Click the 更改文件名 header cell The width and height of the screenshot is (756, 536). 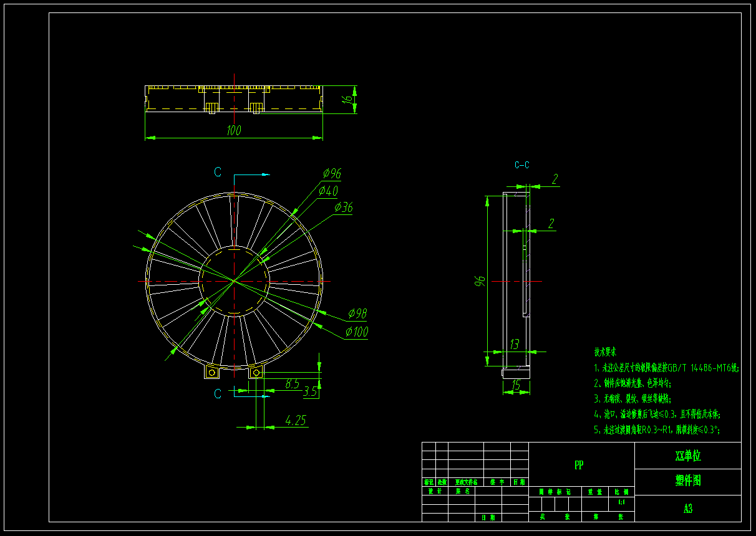(x=466, y=482)
